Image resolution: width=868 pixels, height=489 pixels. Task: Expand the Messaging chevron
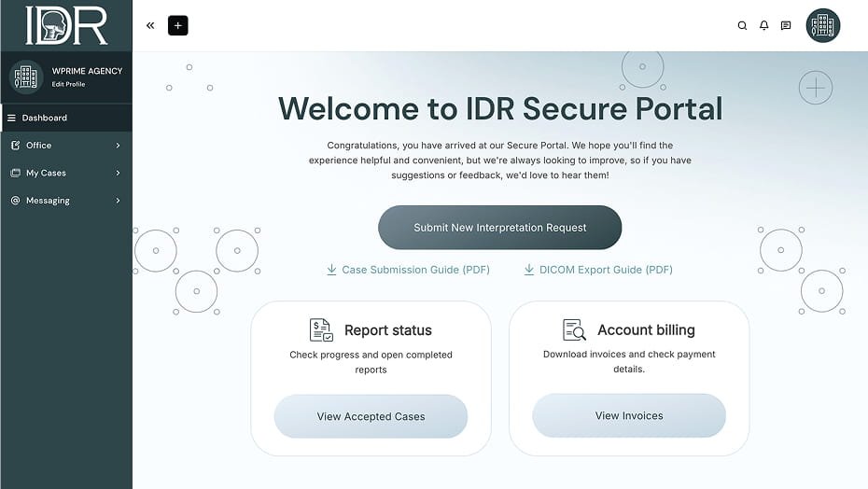coord(118,201)
